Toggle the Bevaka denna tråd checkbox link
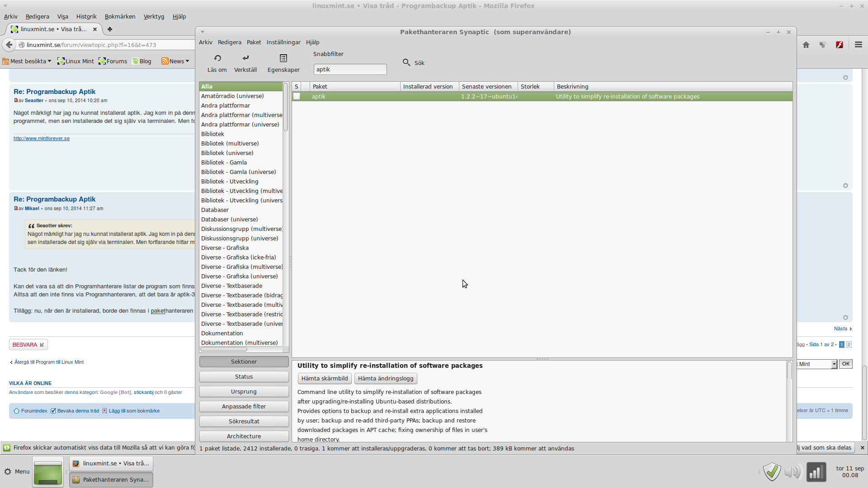This screenshot has height=488, width=868. (75, 411)
